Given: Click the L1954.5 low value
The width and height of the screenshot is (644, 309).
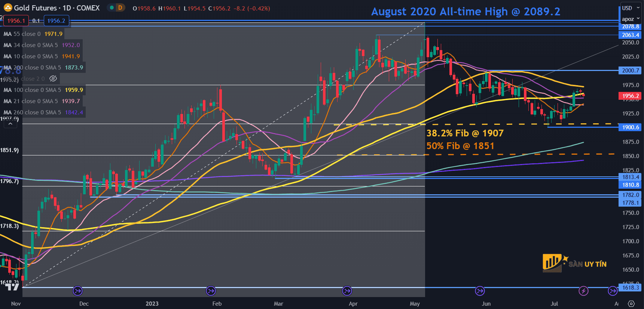Looking at the screenshot, I should point(195,8).
